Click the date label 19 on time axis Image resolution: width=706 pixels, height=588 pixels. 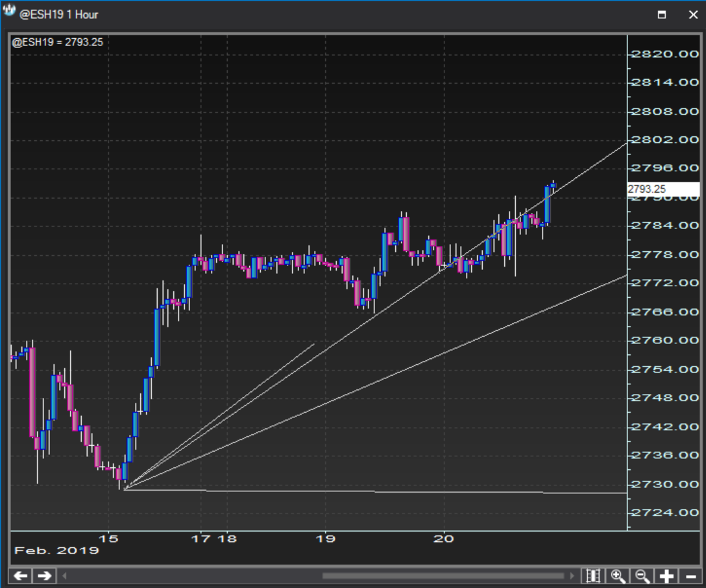[x=325, y=539]
